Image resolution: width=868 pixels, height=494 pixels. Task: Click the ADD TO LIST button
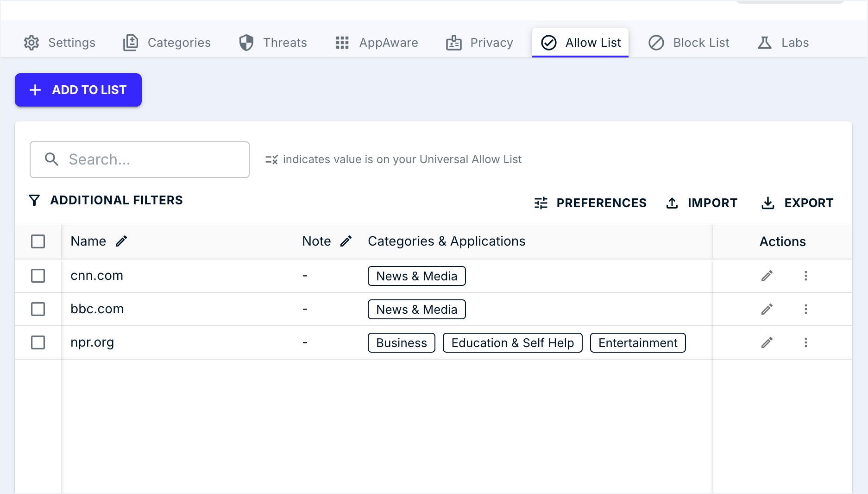78,90
